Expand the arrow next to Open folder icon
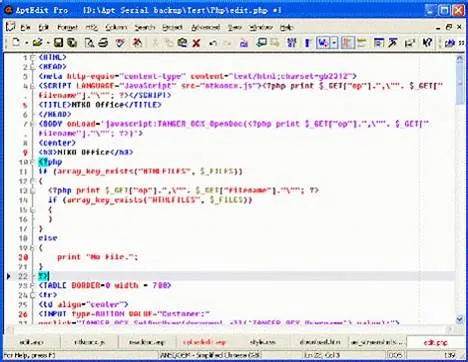Image resolution: width=468 pixels, height=362 pixels. click(48, 43)
